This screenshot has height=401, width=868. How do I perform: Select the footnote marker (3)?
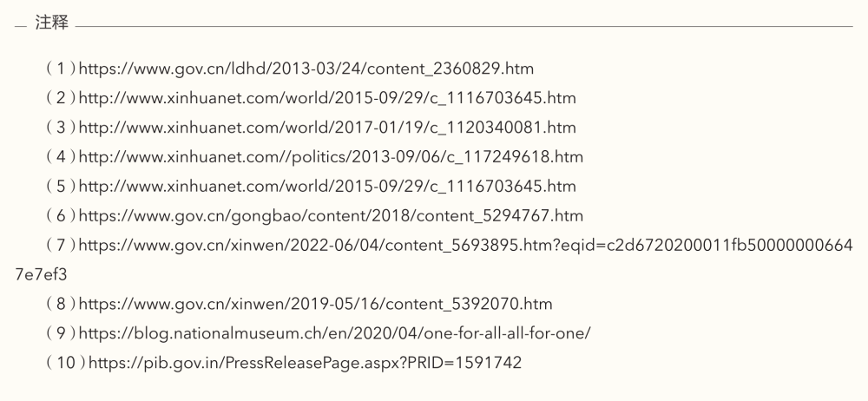pos(61,128)
